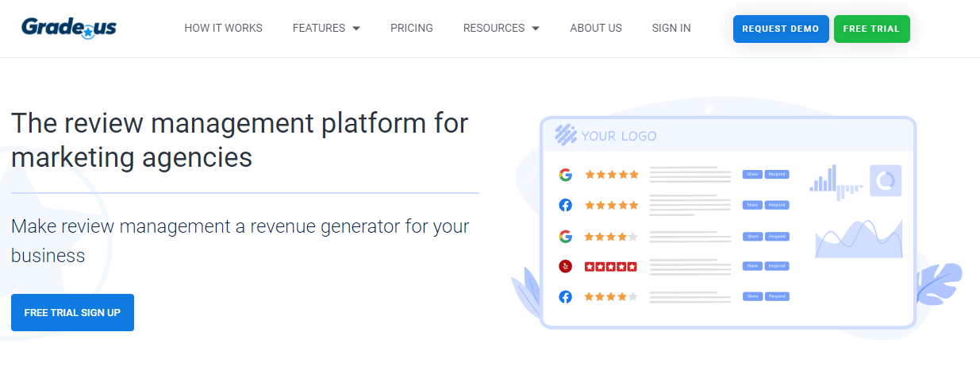This screenshot has width=980, height=390.
Task: Click the red Yelp star rating
Action: 611,266
